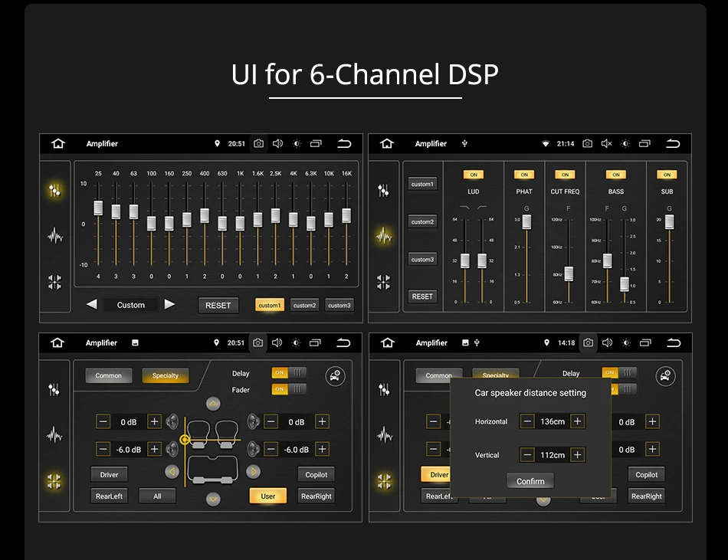This screenshot has height=560, width=728.
Task: Open sound effects waveform icon in top-left screen
Action: 54,236
